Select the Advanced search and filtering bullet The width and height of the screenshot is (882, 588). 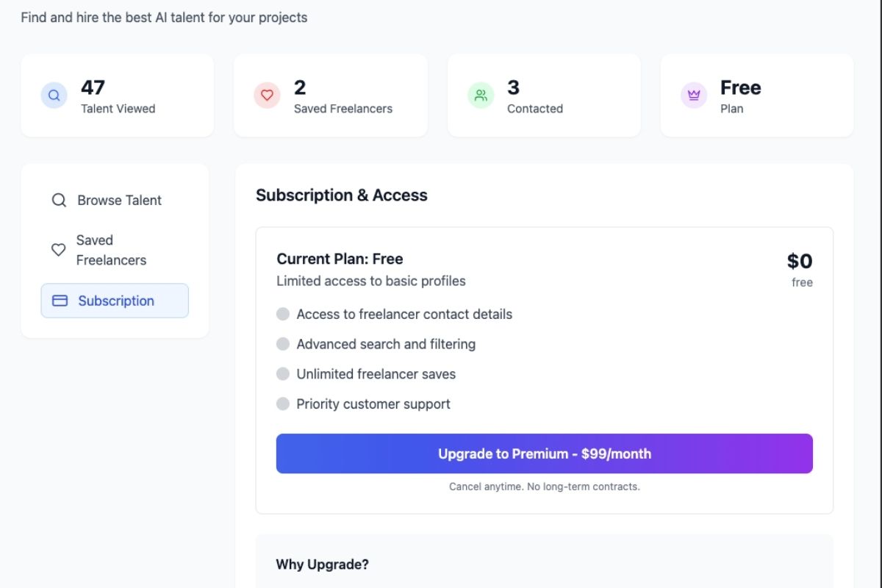coord(283,344)
